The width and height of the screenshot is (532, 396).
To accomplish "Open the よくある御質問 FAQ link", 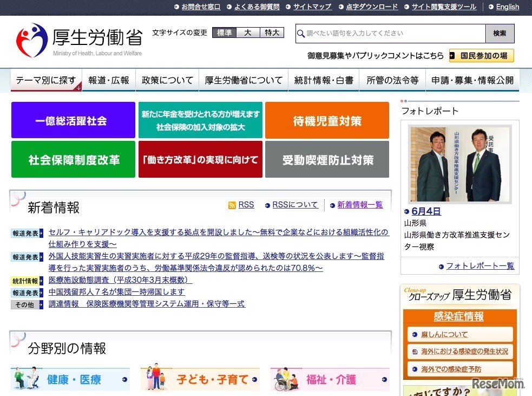I will point(259,7).
